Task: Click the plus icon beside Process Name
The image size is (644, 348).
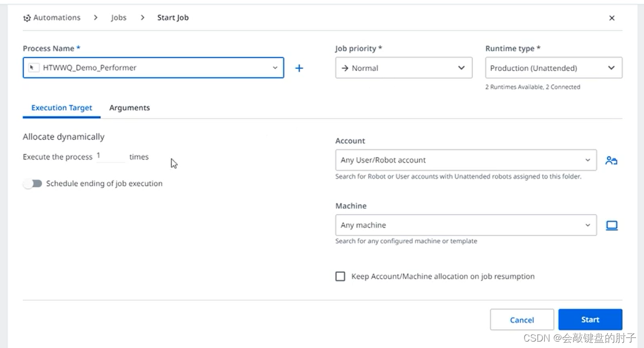Action: tap(299, 68)
